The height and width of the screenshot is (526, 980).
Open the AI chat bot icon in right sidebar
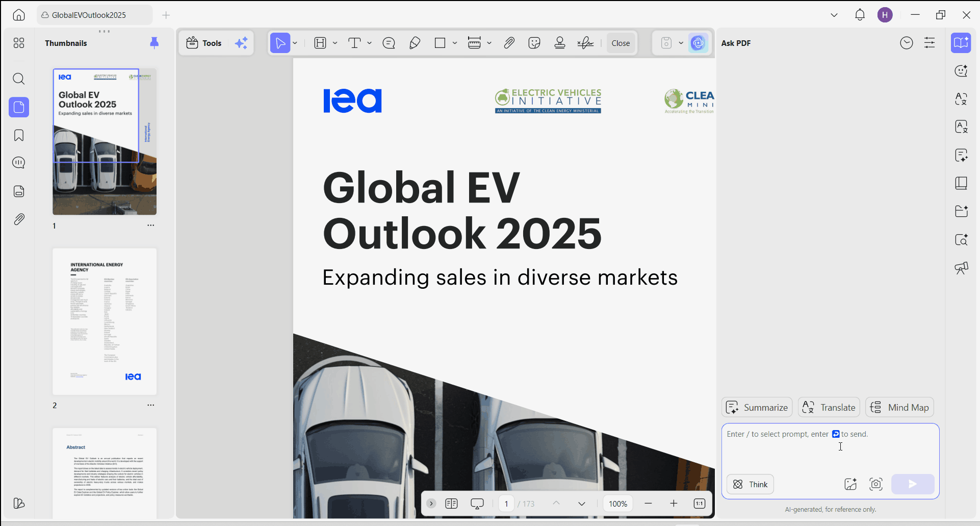tap(961, 71)
